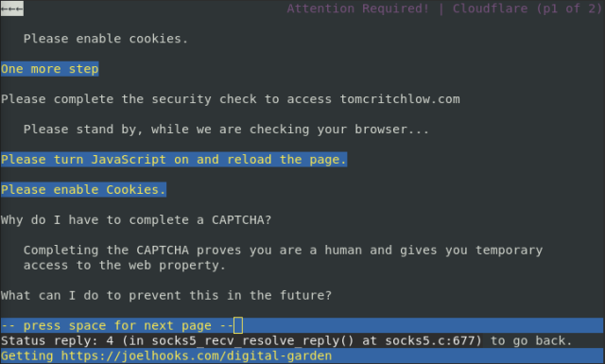The height and width of the screenshot is (364, 605).
Task: Click the 'Why do I have to complete a CAPTCHA?' heading
Action: click(x=136, y=220)
